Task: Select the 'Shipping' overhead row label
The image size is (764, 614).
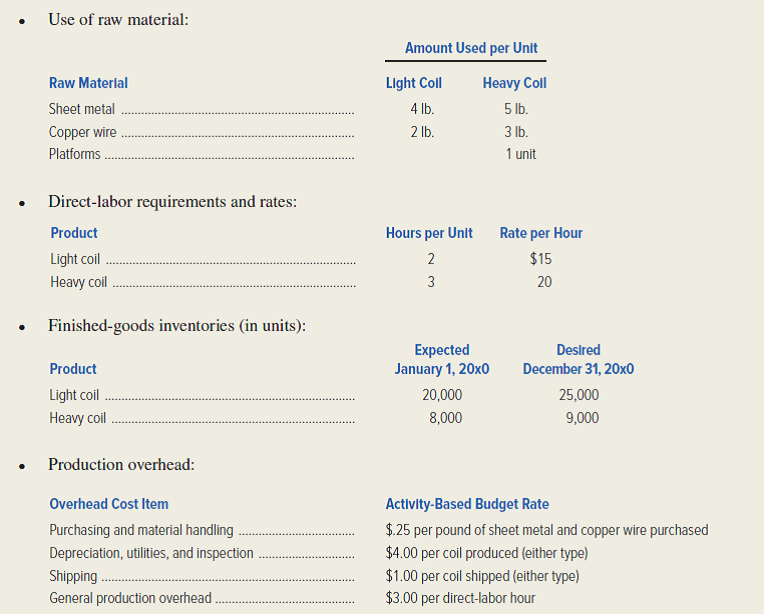Action: coord(73,576)
